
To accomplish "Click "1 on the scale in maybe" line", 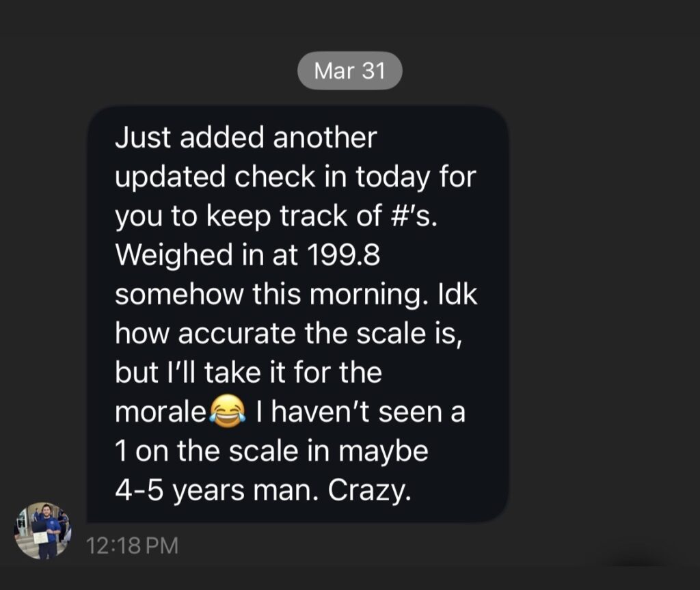I will click(x=271, y=452).
